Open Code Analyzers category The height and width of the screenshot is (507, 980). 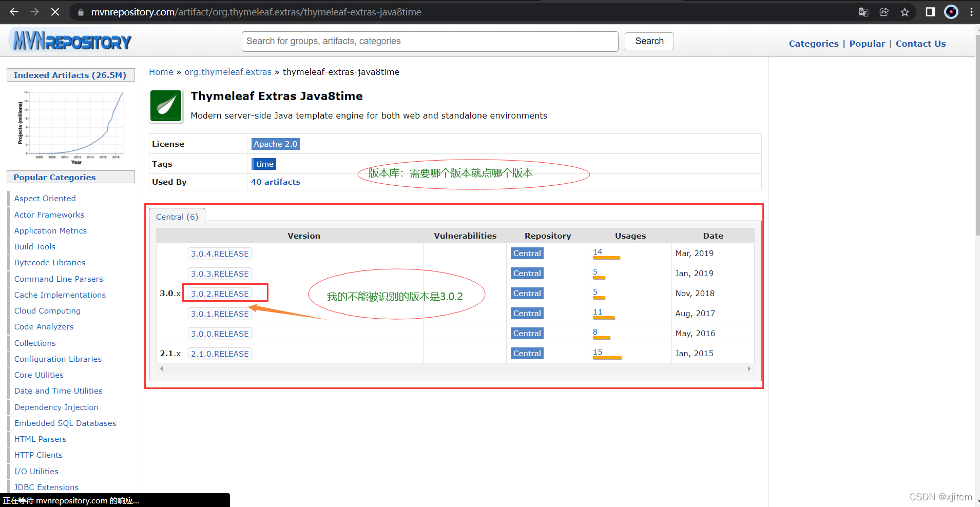pos(44,326)
